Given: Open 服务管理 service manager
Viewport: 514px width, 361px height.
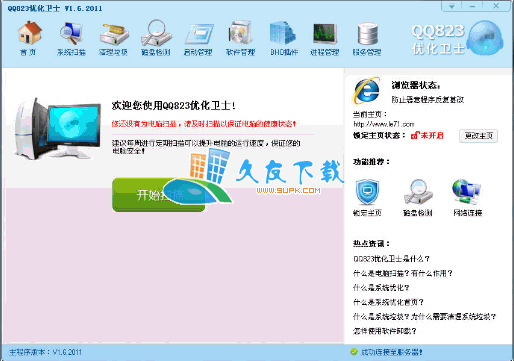Looking at the screenshot, I should pyautogui.click(x=367, y=38).
